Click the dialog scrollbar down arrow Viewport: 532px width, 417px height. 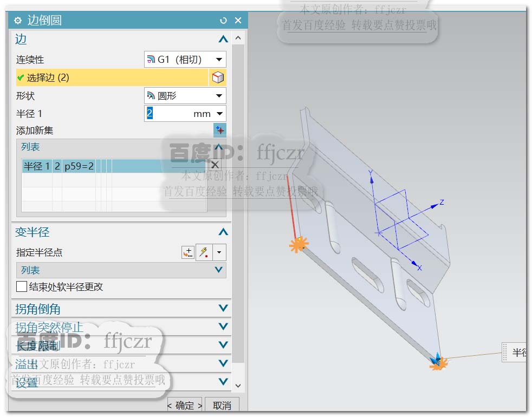(x=238, y=386)
